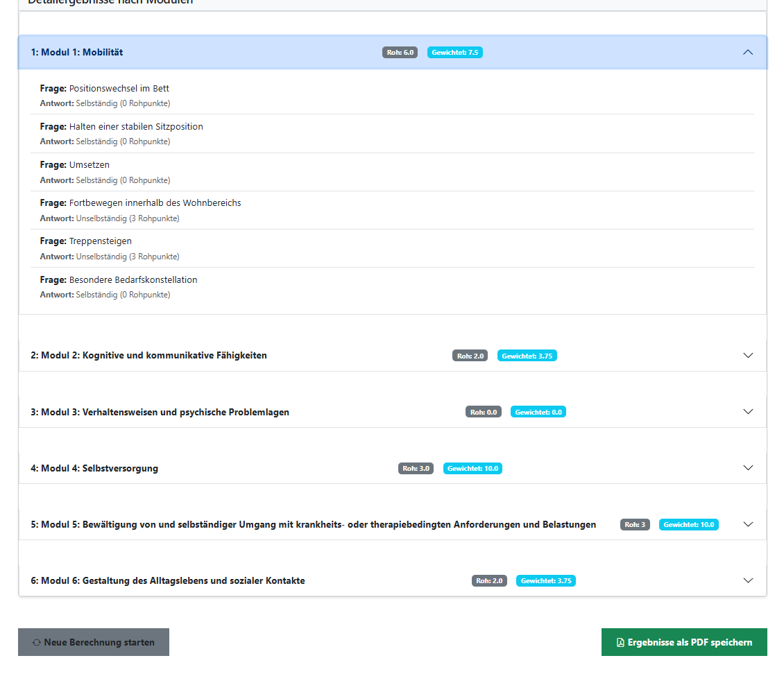784x683 pixels.
Task: Click Neue Berechnung starten button
Action: click(94, 642)
